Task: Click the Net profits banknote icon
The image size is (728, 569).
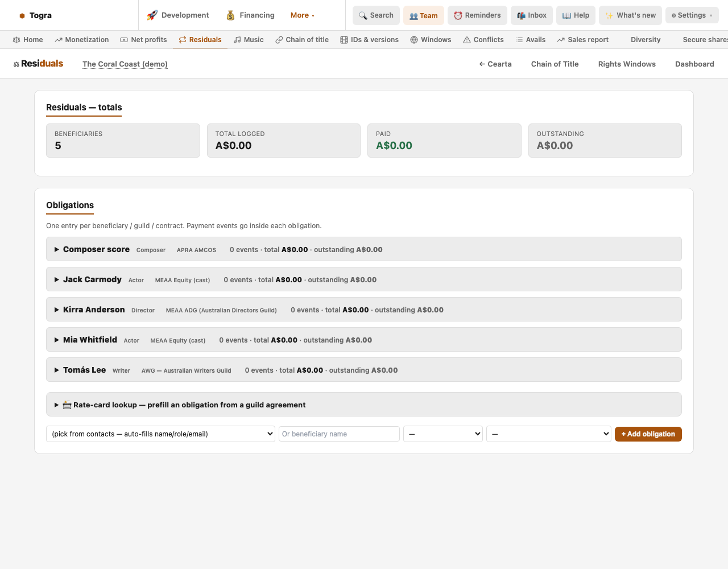Action: tap(124, 40)
